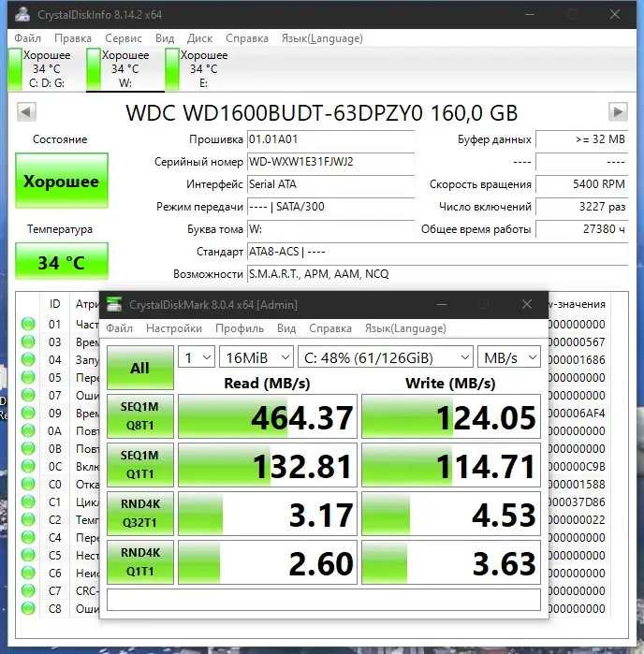This screenshot has width=644, height=654.
Task: Click status circle for attribute C0
Action: (x=28, y=484)
